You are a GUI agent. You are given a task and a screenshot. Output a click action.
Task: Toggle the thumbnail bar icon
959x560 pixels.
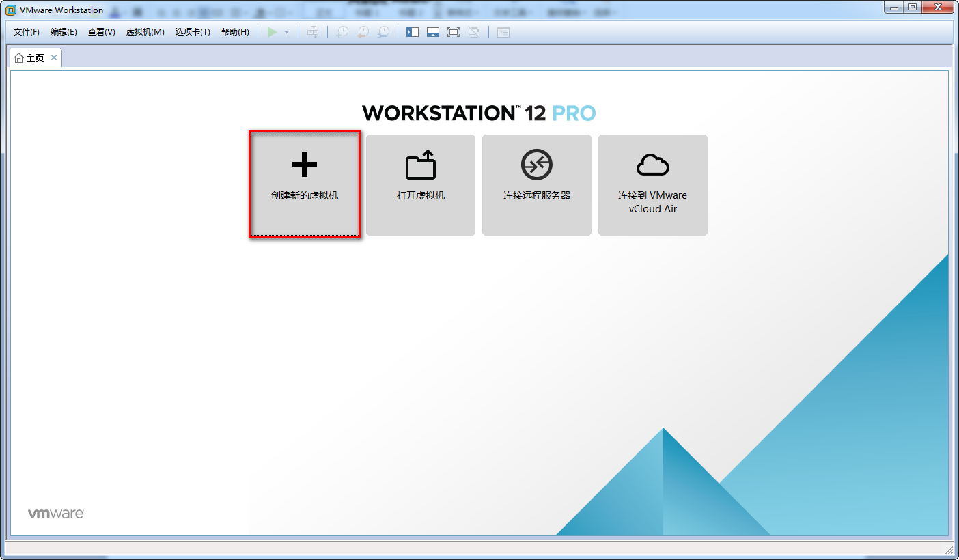click(433, 32)
